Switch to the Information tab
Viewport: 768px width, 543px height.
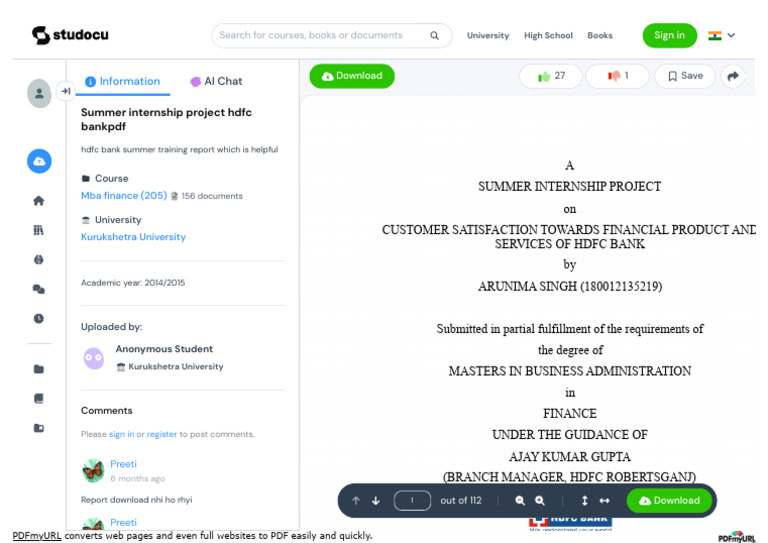pyautogui.click(x=122, y=81)
